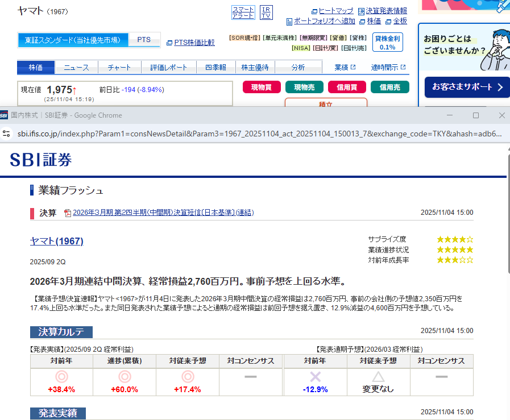Select 東証スタンダード market toggle
This screenshot has height=420, width=510.
coord(73,40)
